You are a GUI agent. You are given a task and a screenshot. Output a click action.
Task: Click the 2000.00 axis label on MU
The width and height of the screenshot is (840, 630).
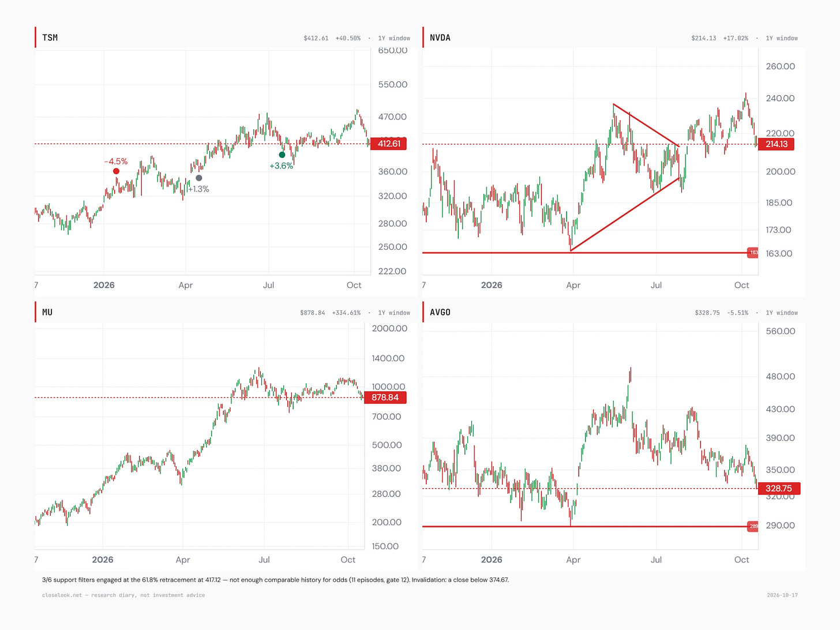point(389,328)
